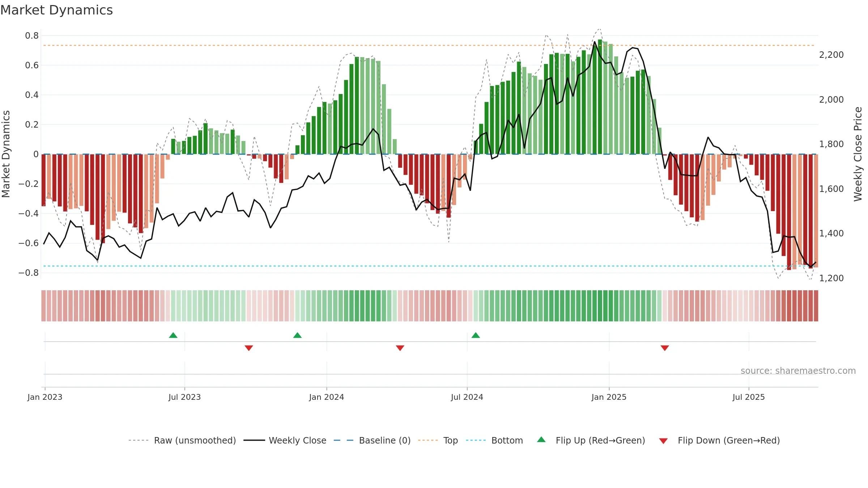Click the 2,200 price axis label
This screenshot has height=488, width=868.
(831, 55)
